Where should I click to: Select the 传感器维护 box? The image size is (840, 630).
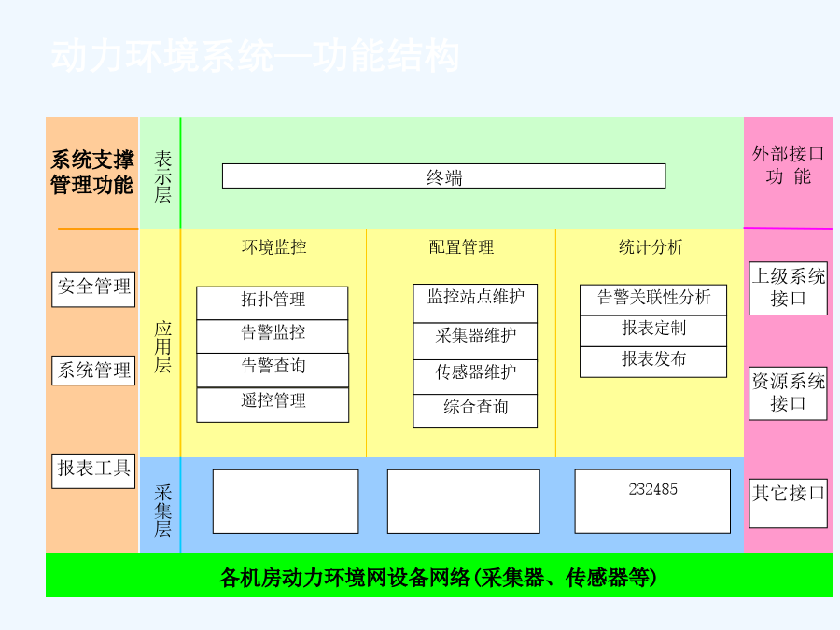click(475, 377)
